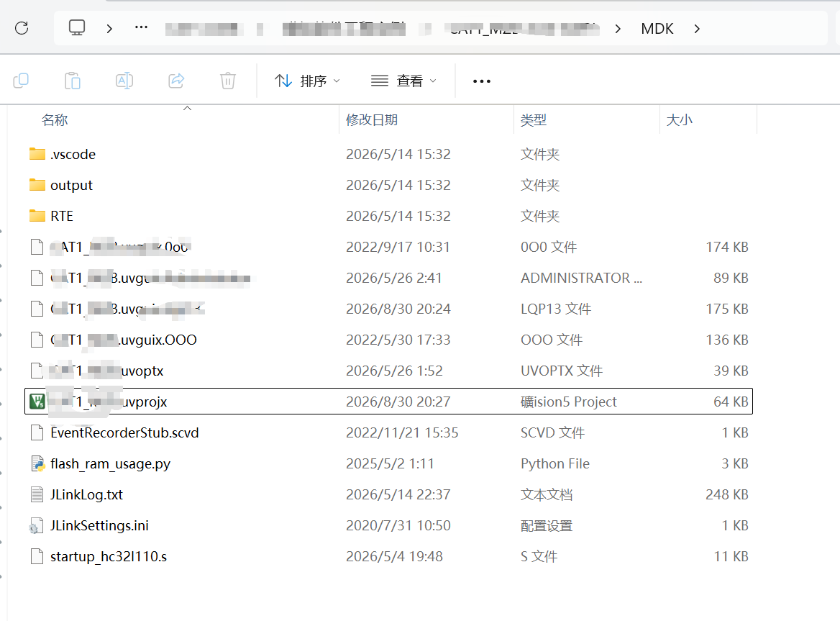Sort by the 名称 column header
This screenshot has width=840, height=621.
(x=55, y=120)
